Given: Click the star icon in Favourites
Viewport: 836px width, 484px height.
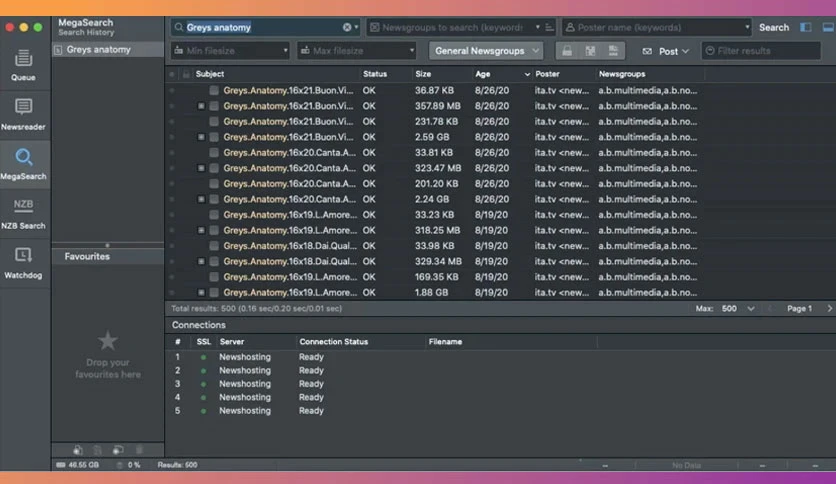Looking at the screenshot, I should click(108, 341).
